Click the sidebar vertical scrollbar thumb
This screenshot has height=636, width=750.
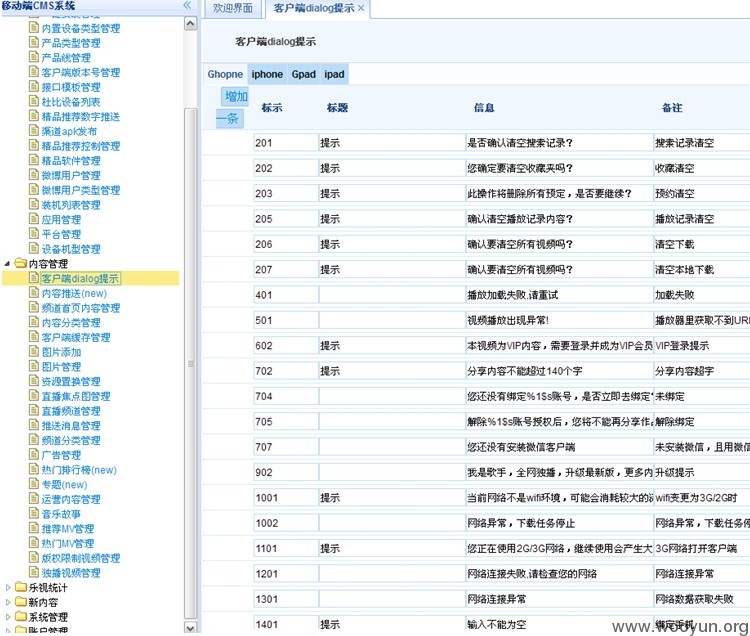[190, 363]
